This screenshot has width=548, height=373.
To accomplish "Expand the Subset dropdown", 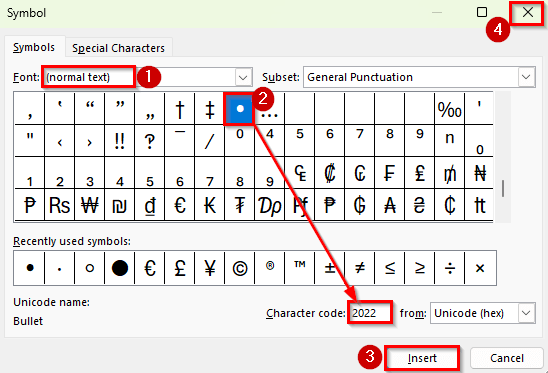I will point(526,77).
